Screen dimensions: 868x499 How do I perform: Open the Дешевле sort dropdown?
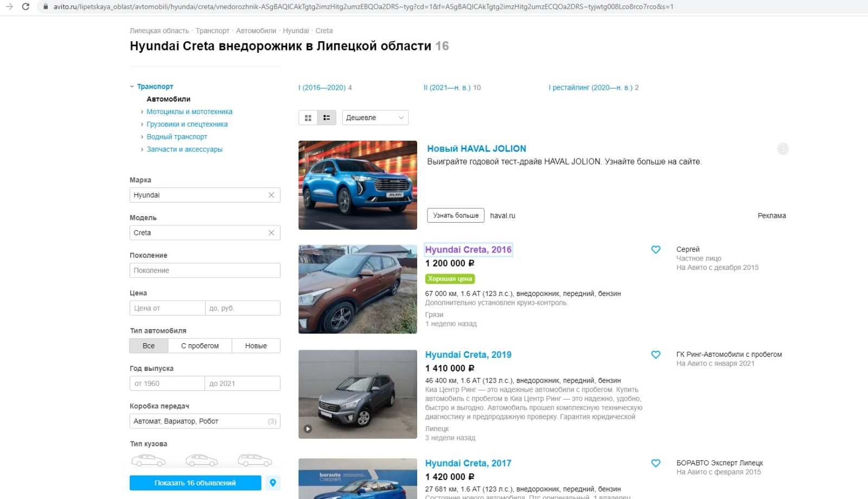point(375,118)
